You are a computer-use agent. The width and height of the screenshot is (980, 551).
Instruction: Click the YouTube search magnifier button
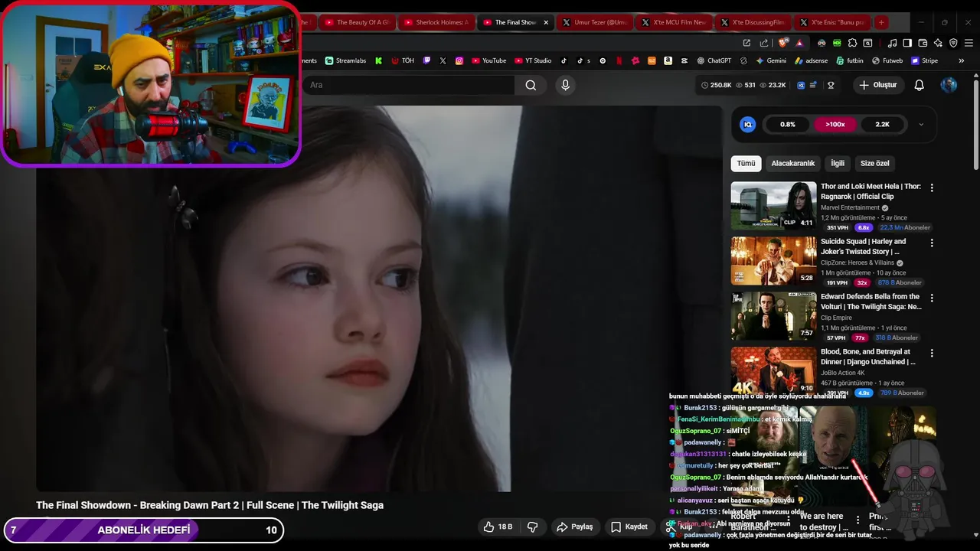click(x=531, y=85)
